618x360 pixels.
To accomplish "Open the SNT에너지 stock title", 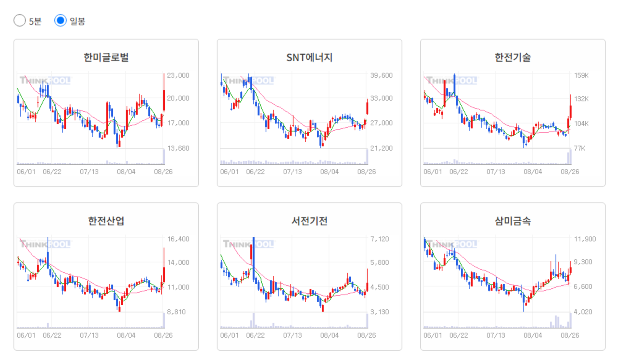I will (x=309, y=58).
